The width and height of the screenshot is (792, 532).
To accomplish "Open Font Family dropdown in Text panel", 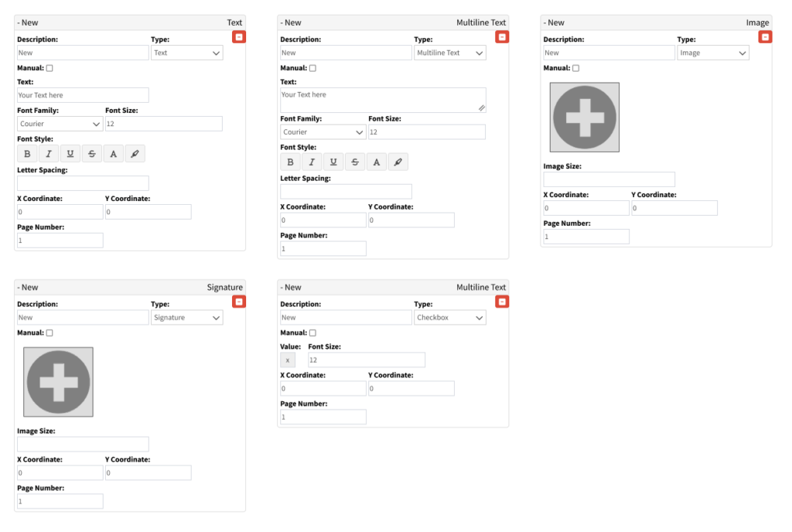I will point(60,124).
